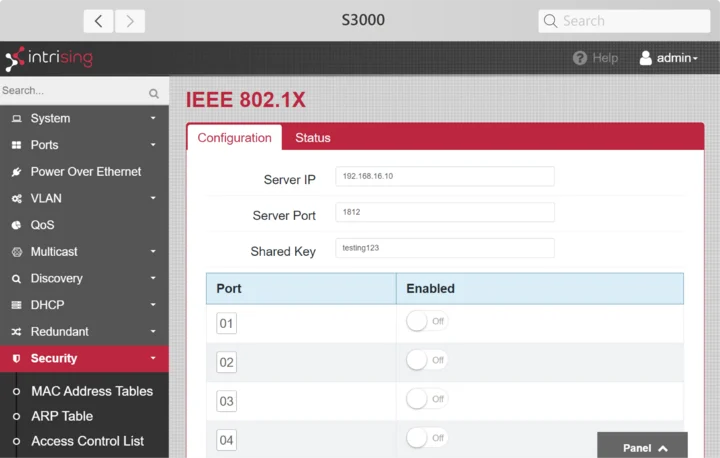The width and height of the screenshot is (720, 458).
Task: Click the port number 02 box
Action: click(x=226, y=362)
